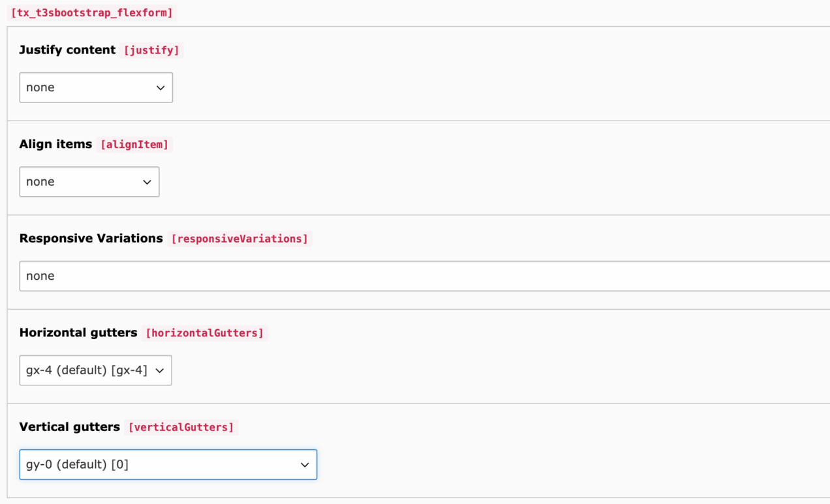Click the [alignItem] field name tag
Viewport: 830px width, 504px height.
pyautogui.click(x=134, y=145)
